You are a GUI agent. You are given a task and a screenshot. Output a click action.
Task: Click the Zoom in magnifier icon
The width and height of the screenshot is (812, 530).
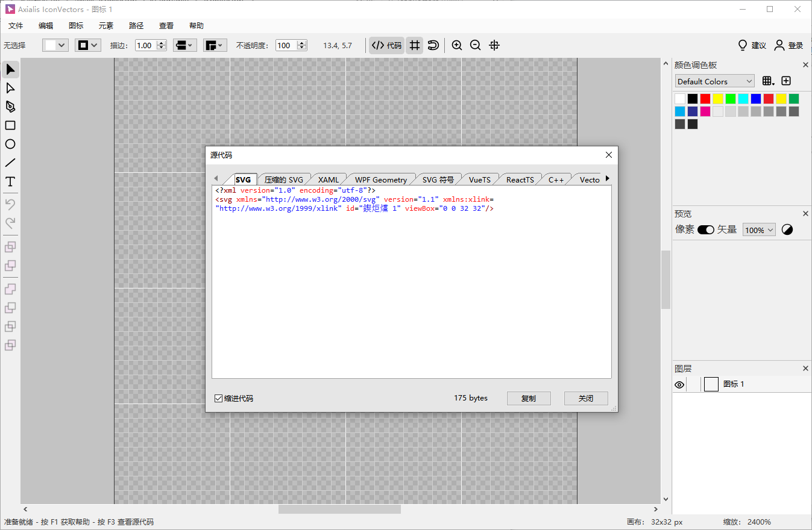click(456, 45)
